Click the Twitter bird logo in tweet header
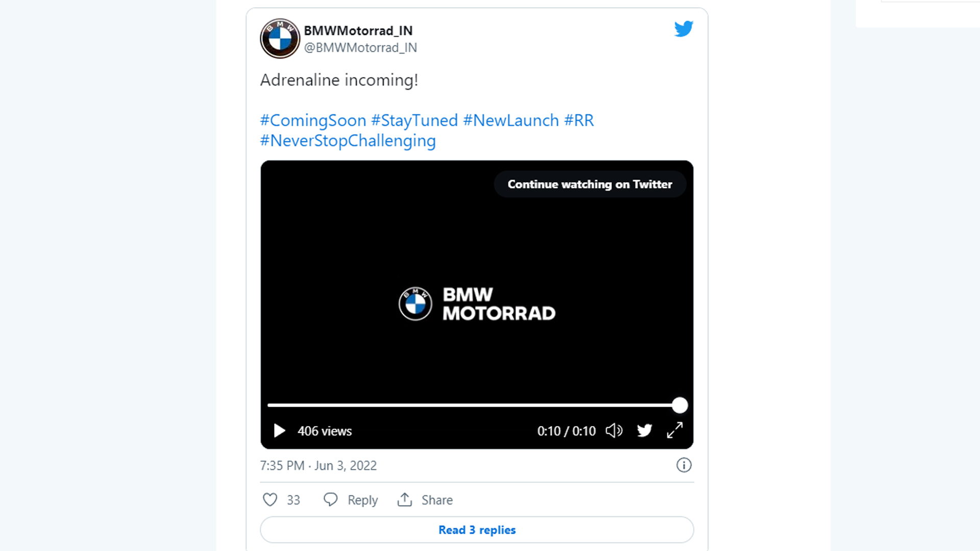The width and height of the screenshot is (980, 551). click(683, 29)
